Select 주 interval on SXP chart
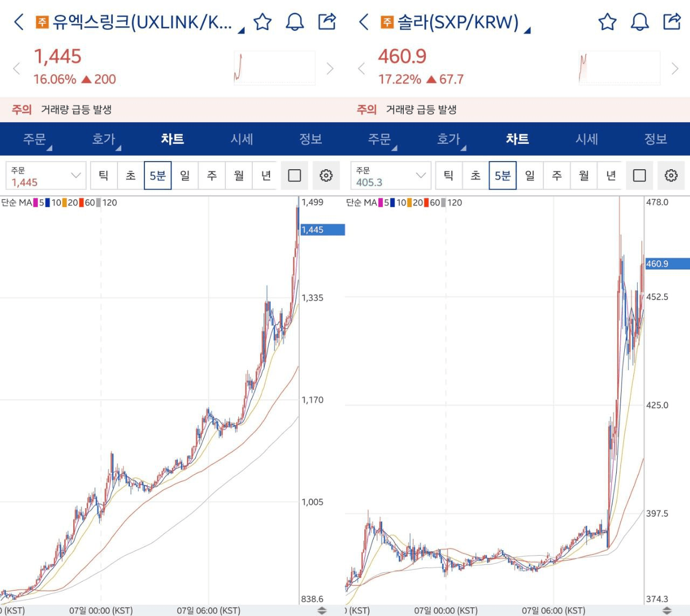This screenshot has height=616, width=690. (x=557, y=176)
